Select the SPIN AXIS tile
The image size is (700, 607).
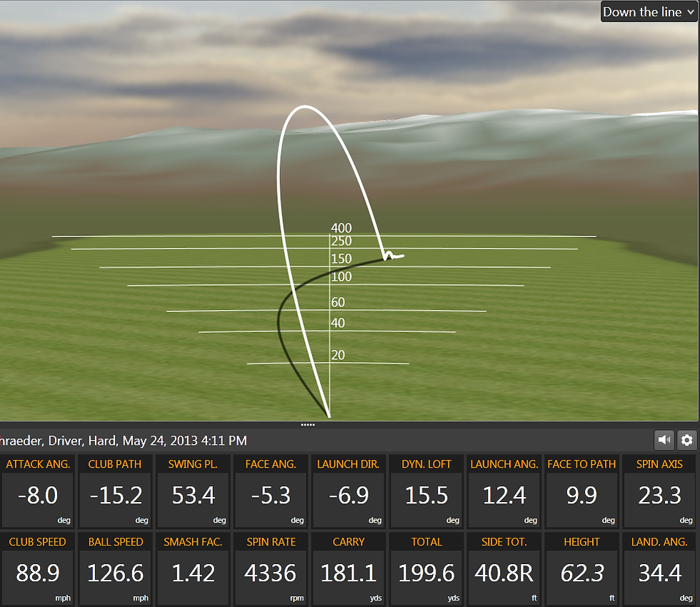click(x=659, y=491)
